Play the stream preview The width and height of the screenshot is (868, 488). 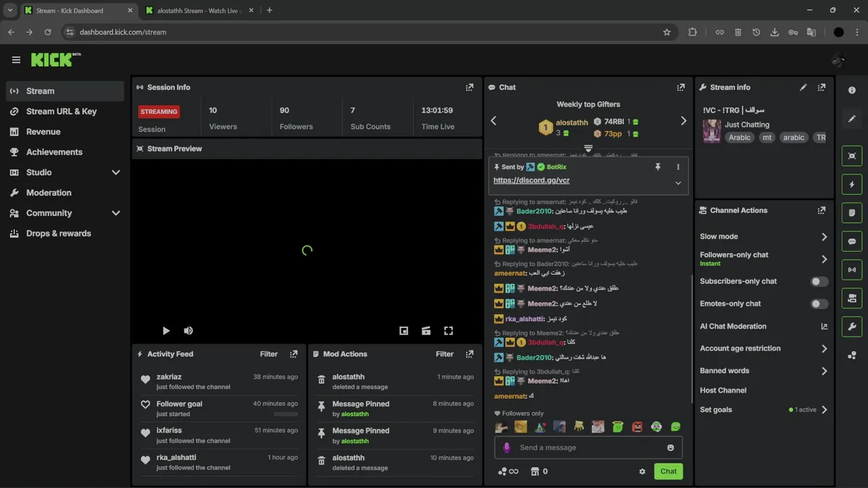pyautogui.click(x=166, y=331)
